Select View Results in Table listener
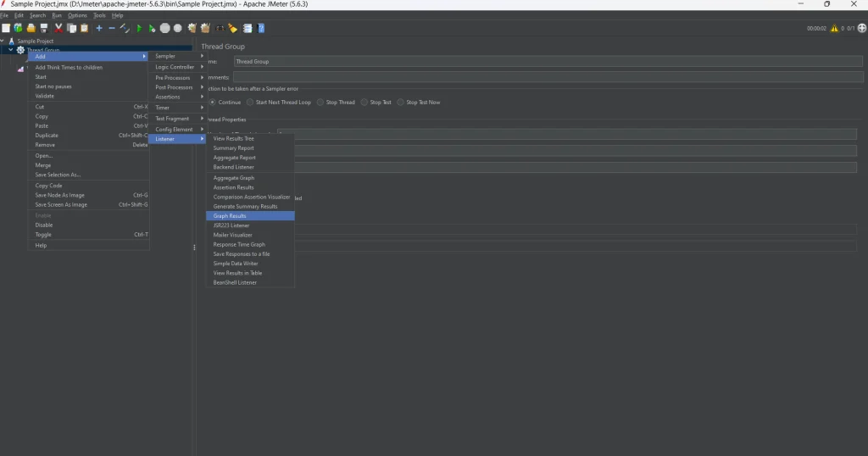868x456 pixels. 250,274
